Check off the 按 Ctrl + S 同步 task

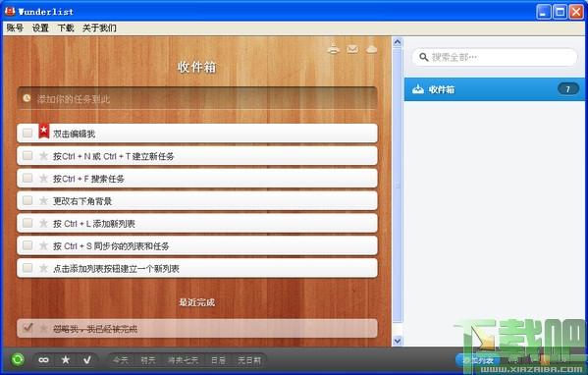pyautogui.click(x=27, y=245)
